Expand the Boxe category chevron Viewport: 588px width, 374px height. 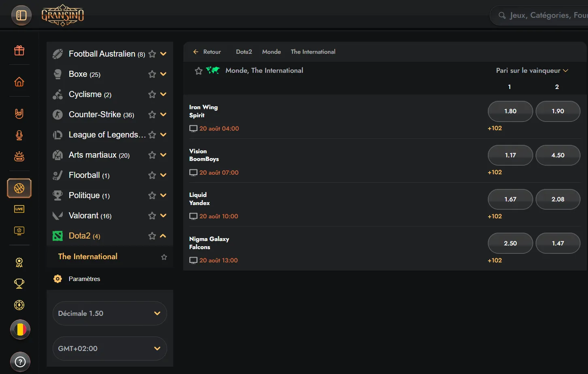[x=163, y=74]
